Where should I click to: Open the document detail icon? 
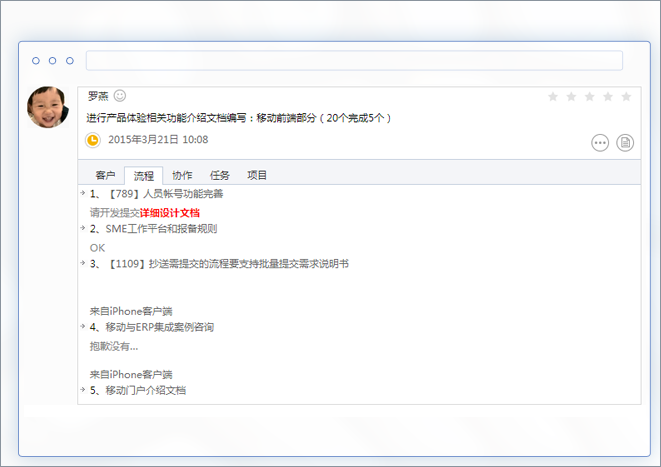coord(625,143)
